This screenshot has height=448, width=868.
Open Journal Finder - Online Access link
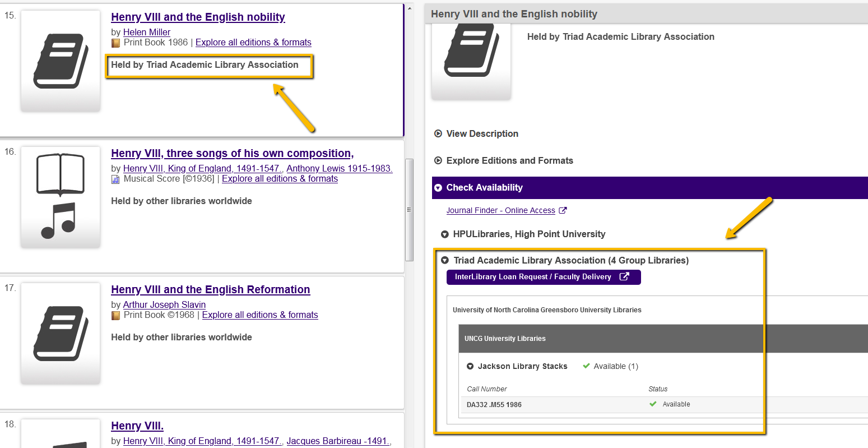click(x=500, y=211)
